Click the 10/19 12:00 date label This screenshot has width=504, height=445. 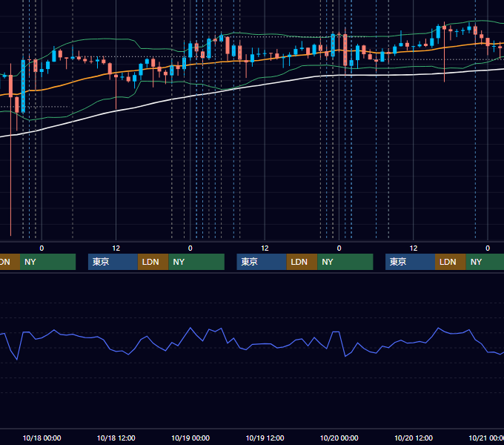click(265, 438)
